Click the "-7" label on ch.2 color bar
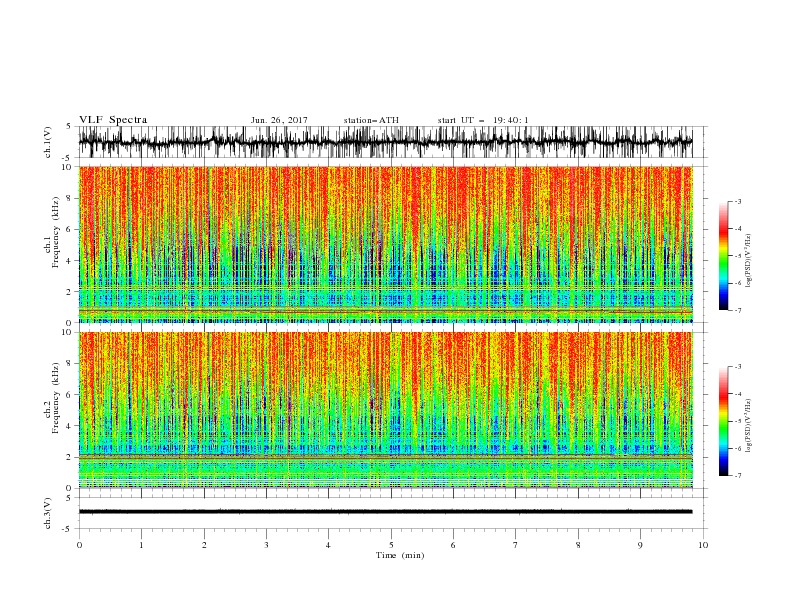The width and height of the screenshot is (792, 612). [738, 476]
